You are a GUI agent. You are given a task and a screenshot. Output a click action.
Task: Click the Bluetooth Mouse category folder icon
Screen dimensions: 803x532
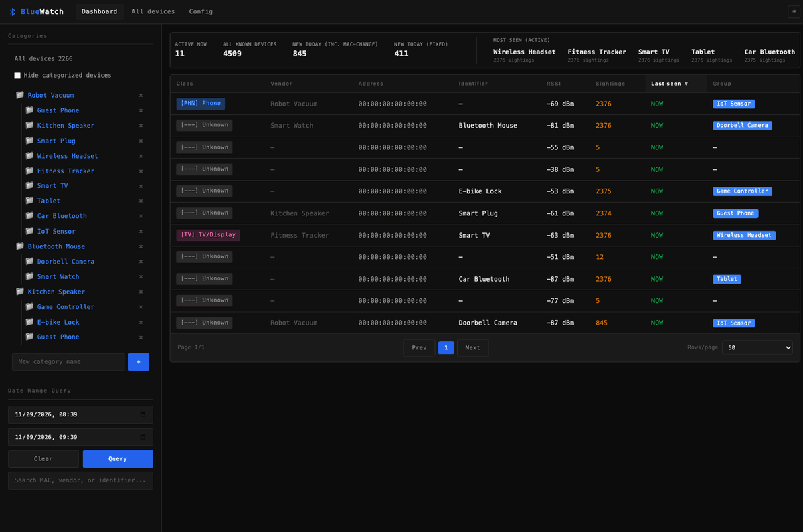20,246
